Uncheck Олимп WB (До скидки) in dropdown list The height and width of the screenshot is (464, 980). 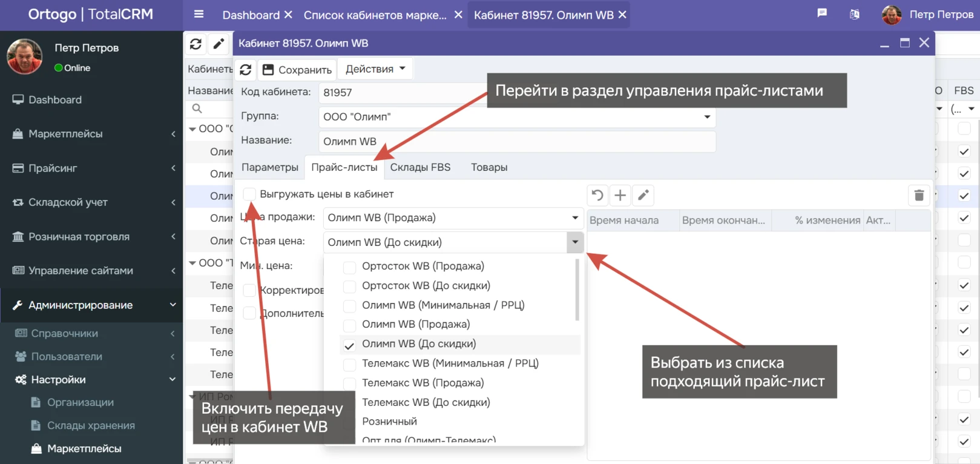pos(349,345)
